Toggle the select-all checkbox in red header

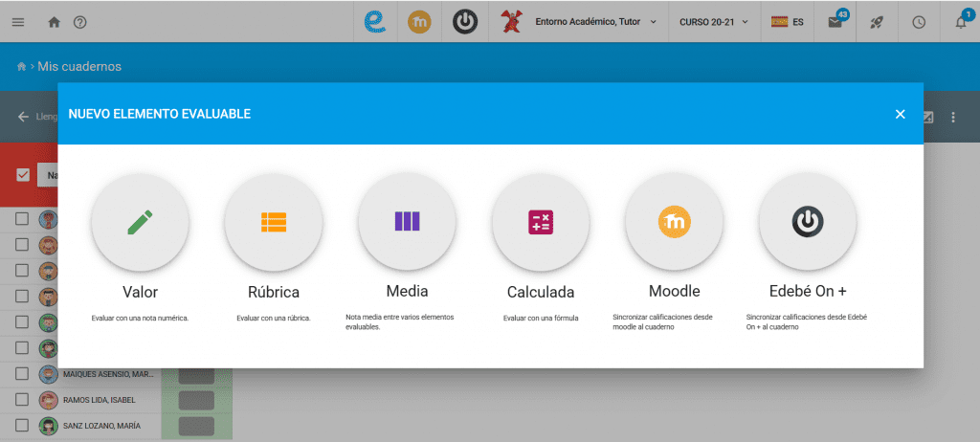(x=23, y=175)
